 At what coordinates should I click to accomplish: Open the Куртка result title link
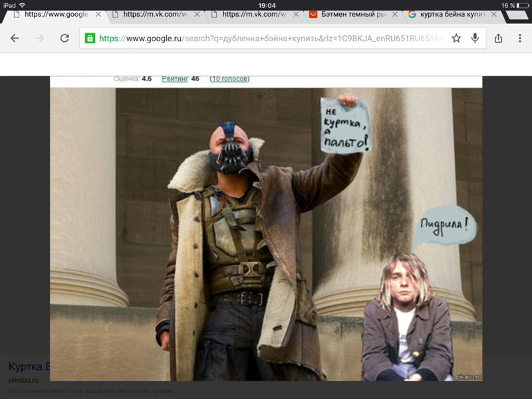click(x=29, y=367)
